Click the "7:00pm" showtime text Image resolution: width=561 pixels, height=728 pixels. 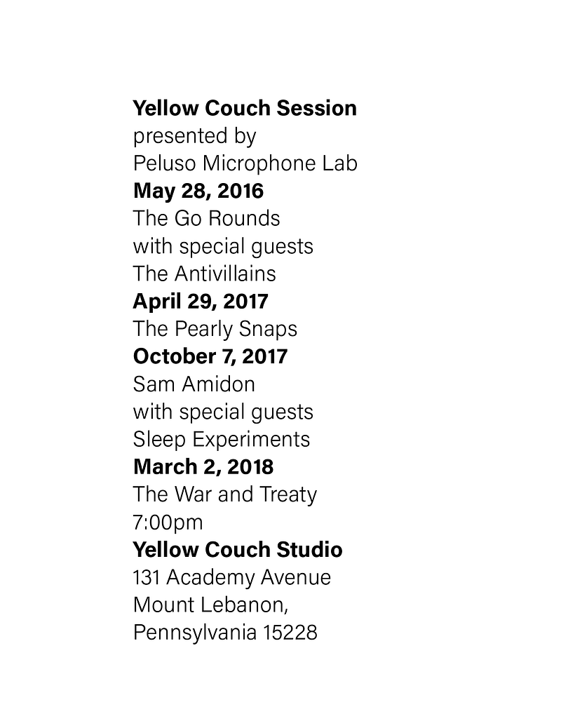[x=168, y=523]
